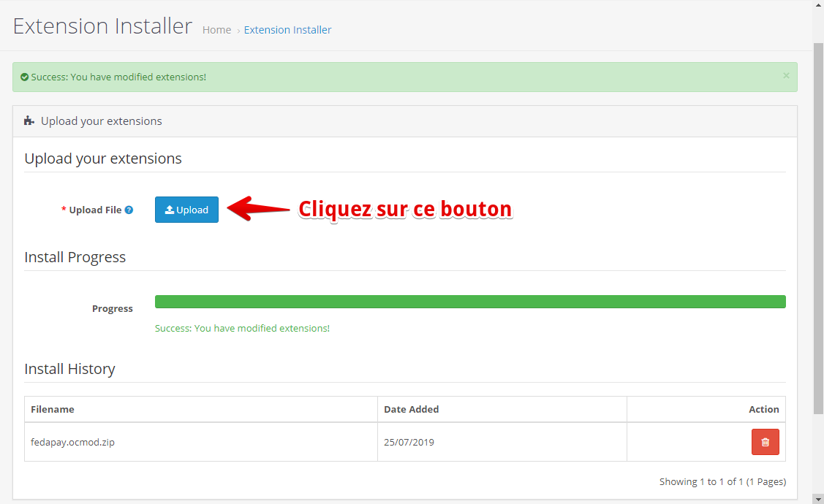The image size is (824, 504).
Task: Select the fedapay.ocmod.zip filename cell
Action: tap(201, 442)
